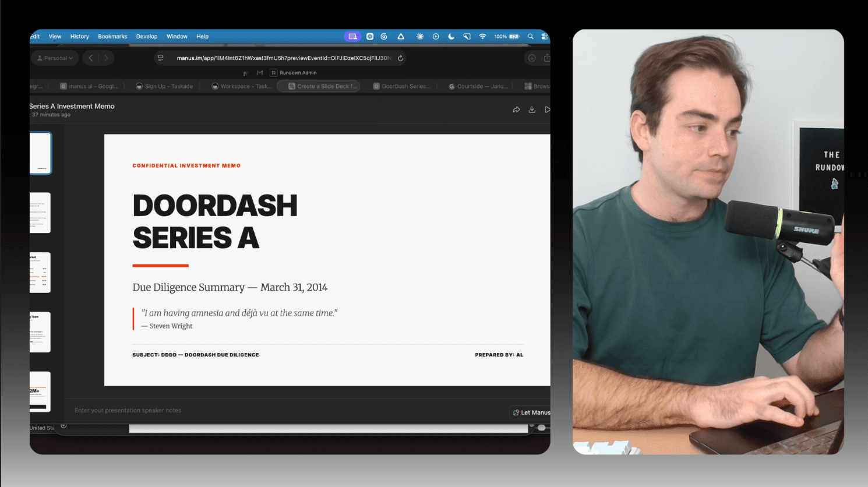Screen dimensions: 868x487
Task: Download the DoorDash slide deck
Action: click(x=531, y=109)
